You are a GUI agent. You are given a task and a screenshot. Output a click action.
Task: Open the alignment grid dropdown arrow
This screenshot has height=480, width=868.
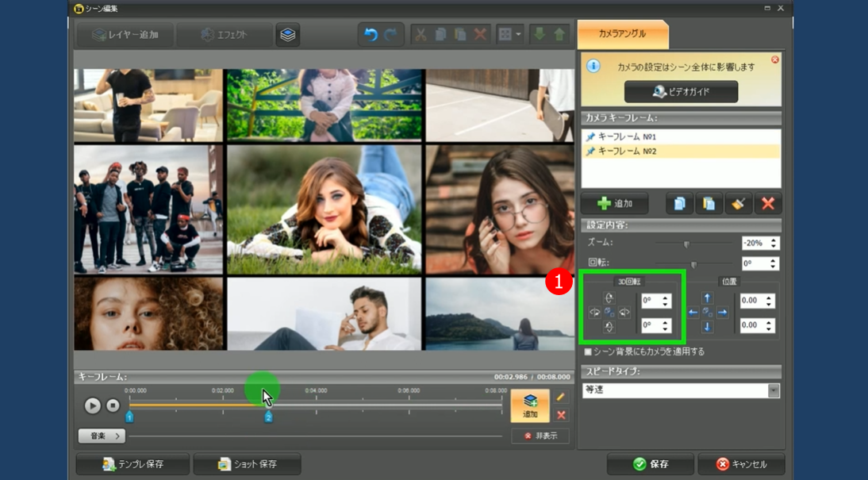(518, 35)
